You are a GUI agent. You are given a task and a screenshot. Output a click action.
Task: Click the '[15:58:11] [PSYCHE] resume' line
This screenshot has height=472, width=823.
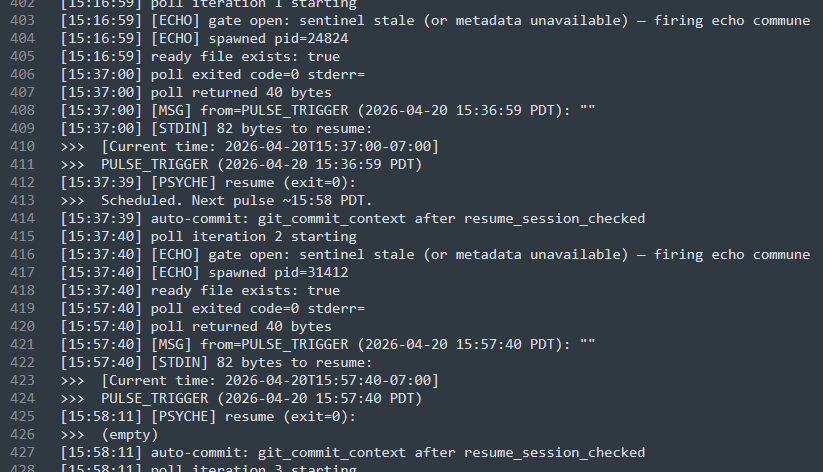[208, 417]
